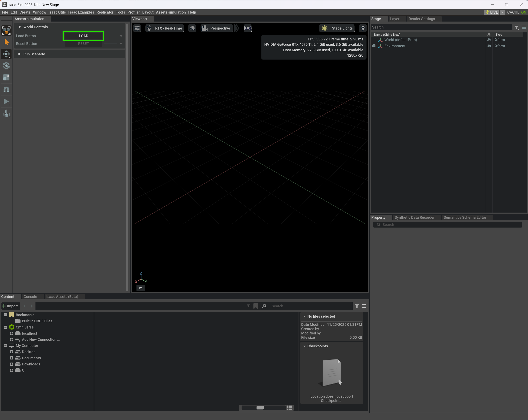528x420 pixels.
Task: Open viewport settings sliders icon
Action: pyautogui.click(x=137, y=28)
